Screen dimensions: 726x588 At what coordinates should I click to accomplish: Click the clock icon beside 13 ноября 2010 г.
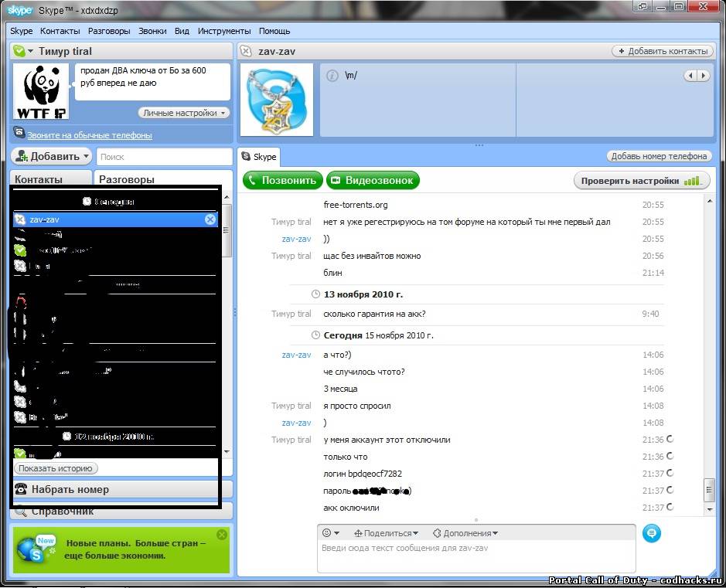point(315,294)
